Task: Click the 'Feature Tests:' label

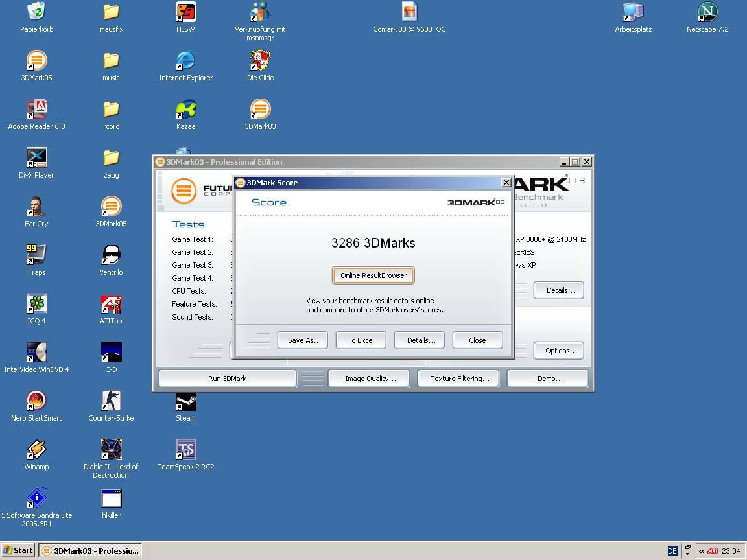Action: [195, 304]
